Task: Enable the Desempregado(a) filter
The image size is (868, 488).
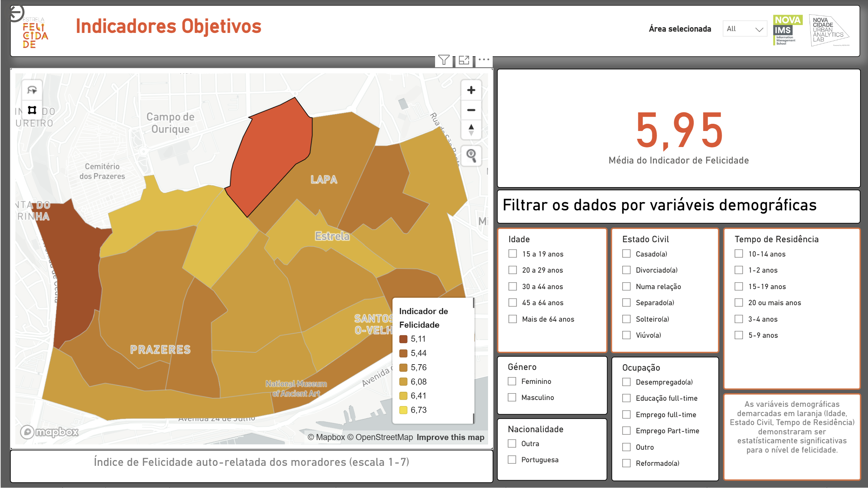Action: click(626, 382)
